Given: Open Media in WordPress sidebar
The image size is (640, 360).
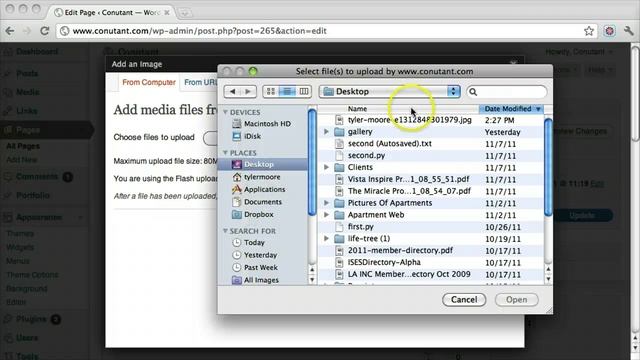Looking at the screenshot, I should (28, 92).
